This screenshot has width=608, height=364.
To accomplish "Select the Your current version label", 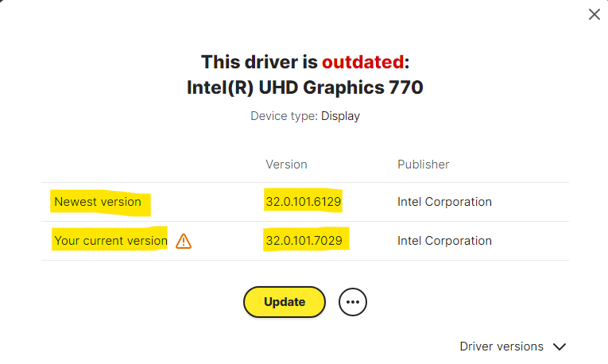I will coord(110,241).
